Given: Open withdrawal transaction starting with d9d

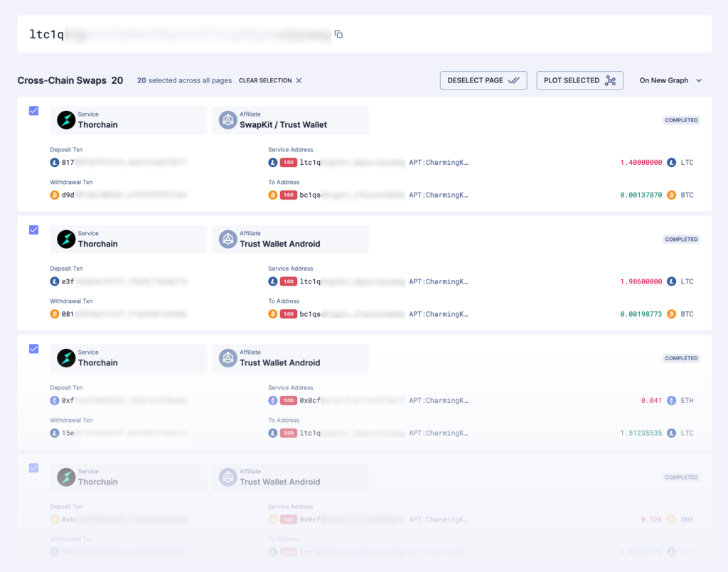Looking at the screenshot, I should click(x=124, y=195).
